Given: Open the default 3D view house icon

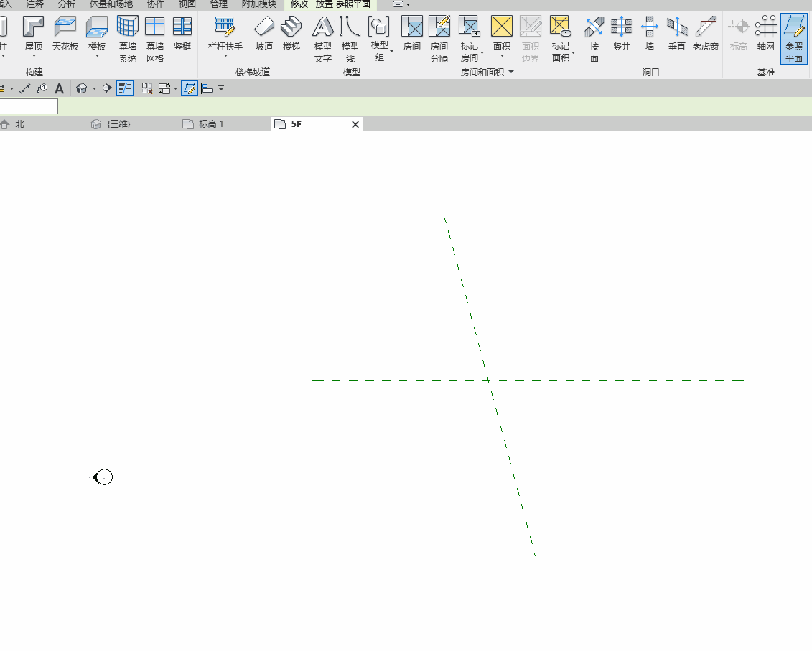Looking at the screenshot, I should point(81,88).
